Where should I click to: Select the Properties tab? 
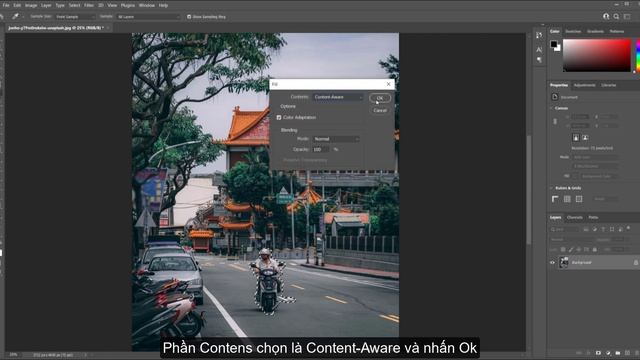(559, 85)
